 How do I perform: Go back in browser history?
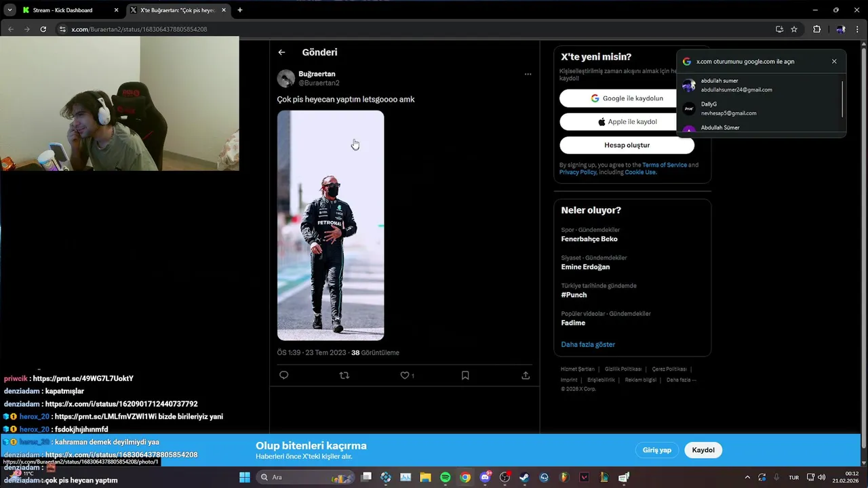(11, 29)
